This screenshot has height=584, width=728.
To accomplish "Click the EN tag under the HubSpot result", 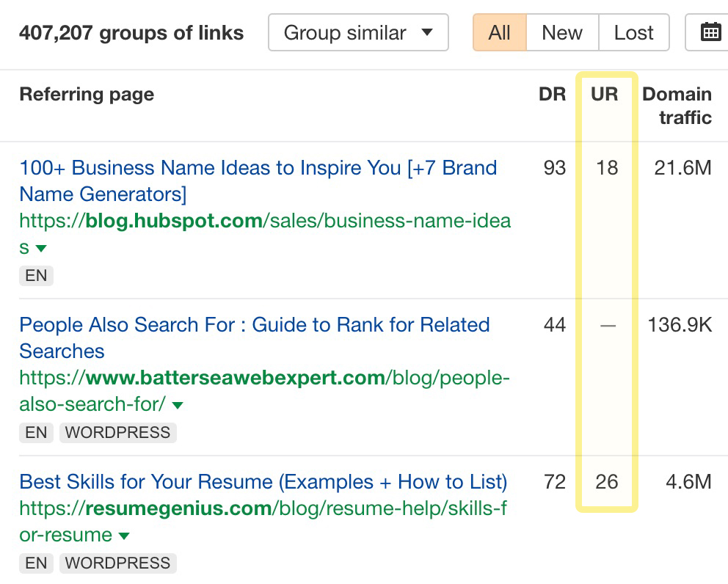I will pos(36,275).
